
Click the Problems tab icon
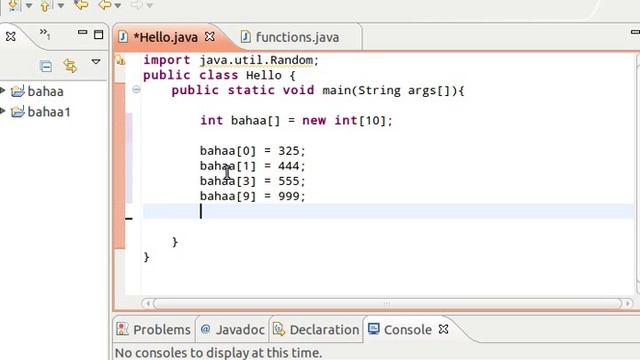122,329
